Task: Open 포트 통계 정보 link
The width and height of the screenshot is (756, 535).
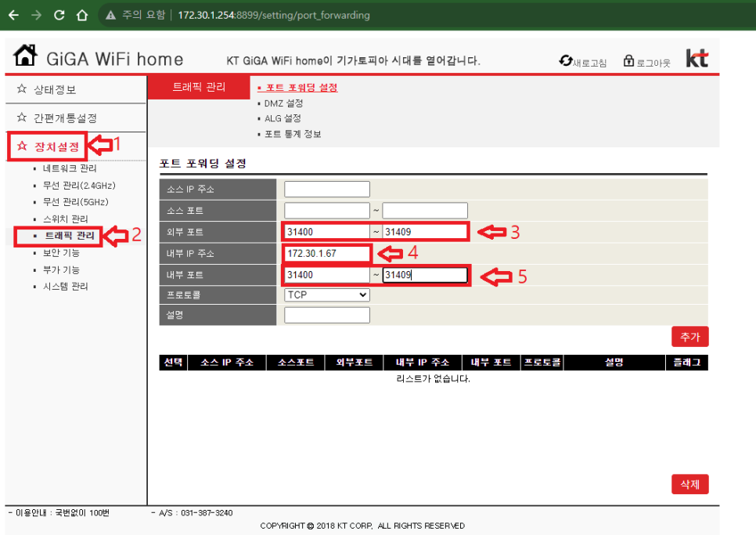Action: 293,134
